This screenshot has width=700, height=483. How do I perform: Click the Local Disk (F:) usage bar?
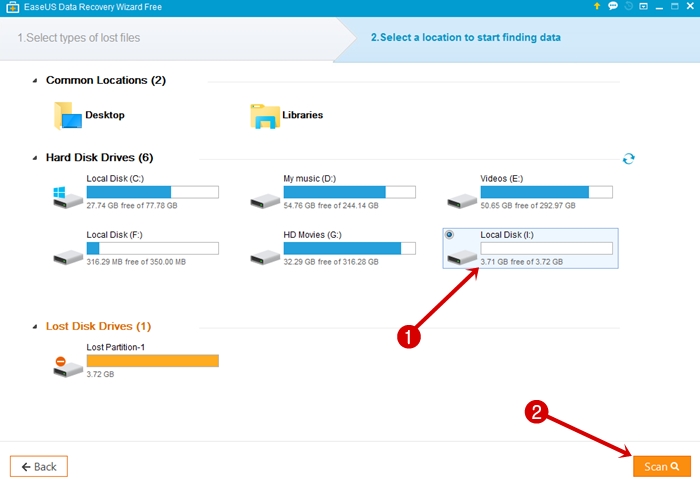point(153,248)
